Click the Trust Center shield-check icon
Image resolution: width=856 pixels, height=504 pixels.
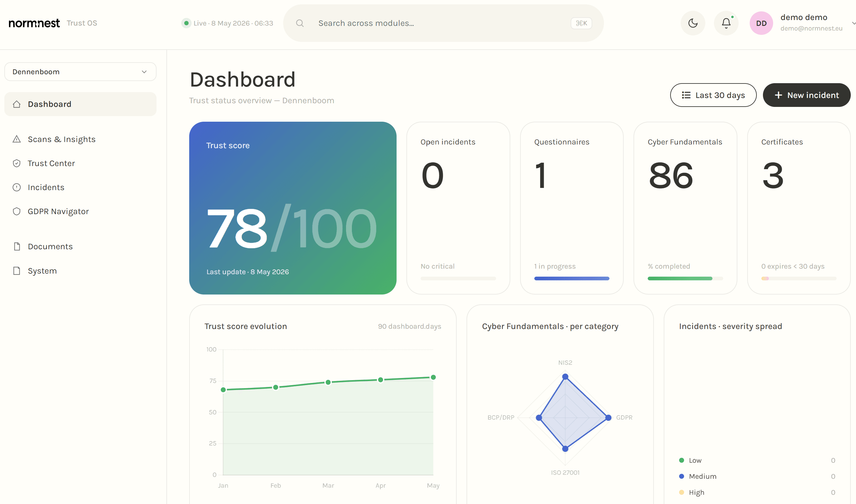(x=17, y=163)
